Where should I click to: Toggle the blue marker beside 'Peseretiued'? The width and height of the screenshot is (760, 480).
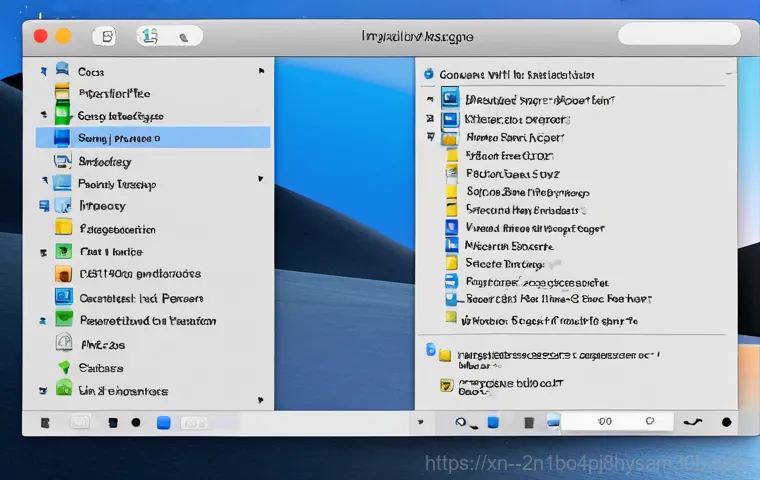click(x=43, y=321)
